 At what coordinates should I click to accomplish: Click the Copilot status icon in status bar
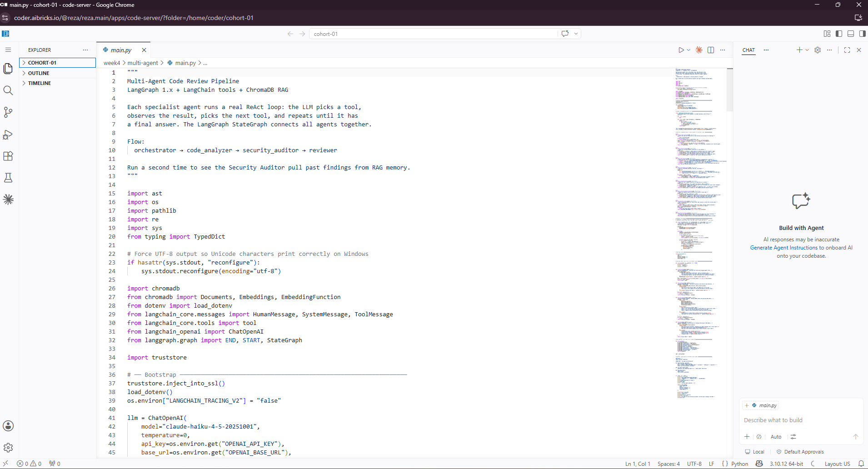click(759, 464)
